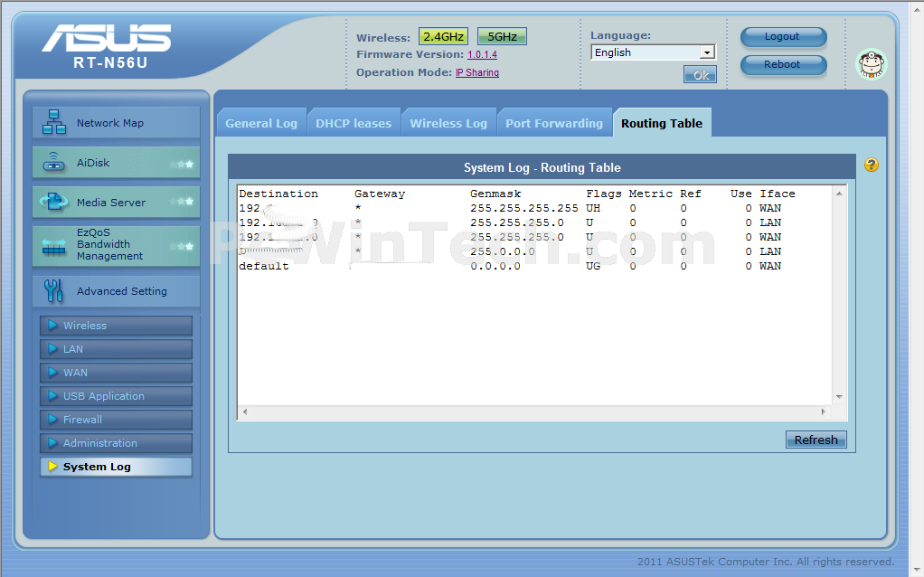
Task: Click scroll up arrow of routing table
Action: 839,194
